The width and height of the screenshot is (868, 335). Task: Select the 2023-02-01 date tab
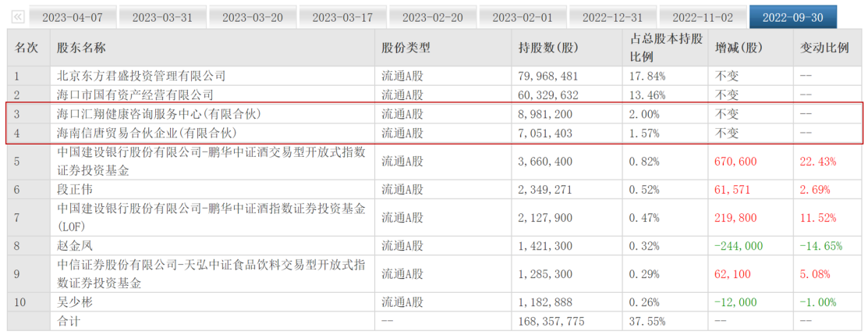(523, 17)
